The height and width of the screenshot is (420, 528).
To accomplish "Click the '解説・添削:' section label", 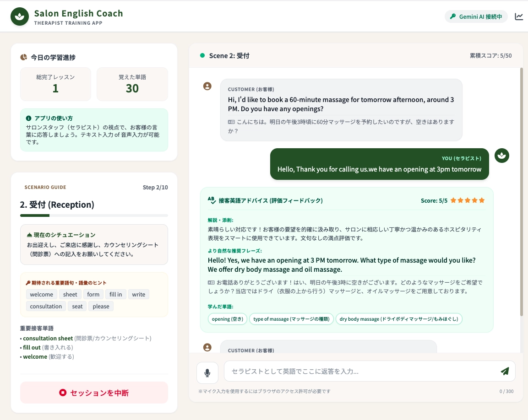I will 221,220.
